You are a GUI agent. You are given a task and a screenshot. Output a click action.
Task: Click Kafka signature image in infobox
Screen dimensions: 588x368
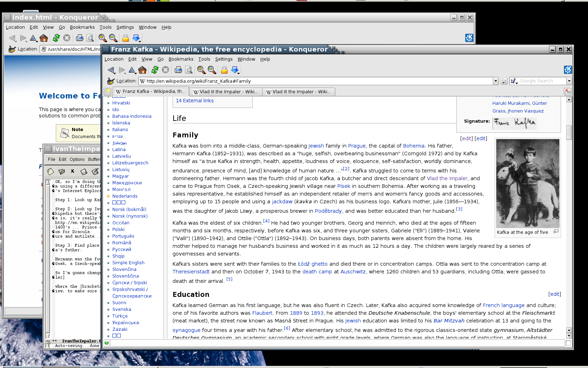click(514, 123)
